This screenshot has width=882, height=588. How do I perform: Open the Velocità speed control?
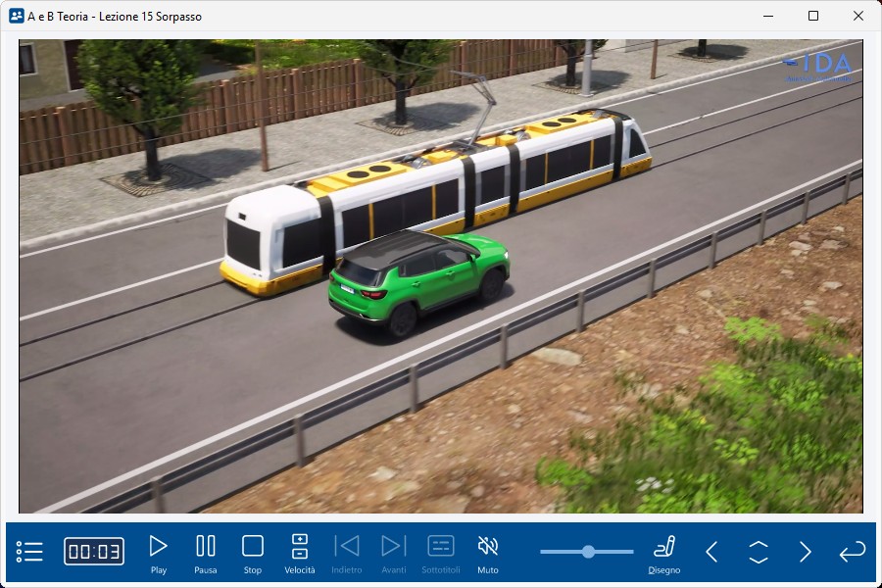tap(300, 553)
